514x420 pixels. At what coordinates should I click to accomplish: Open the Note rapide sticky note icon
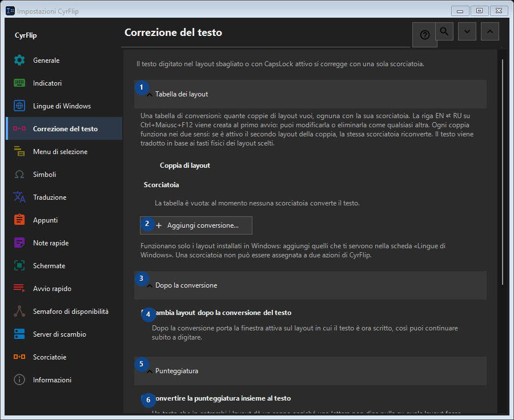coord(19,243)
